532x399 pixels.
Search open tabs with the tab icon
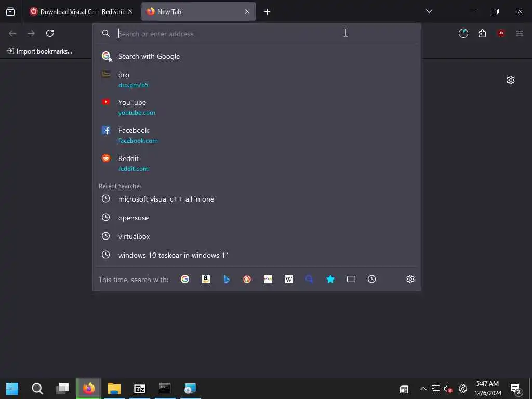click(x=351, y=279)
